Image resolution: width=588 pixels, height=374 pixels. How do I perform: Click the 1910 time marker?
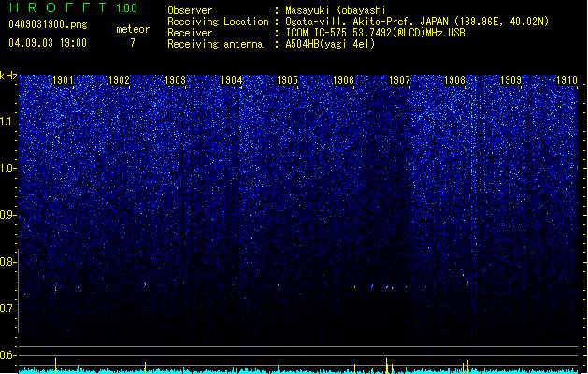click(566, 80)
